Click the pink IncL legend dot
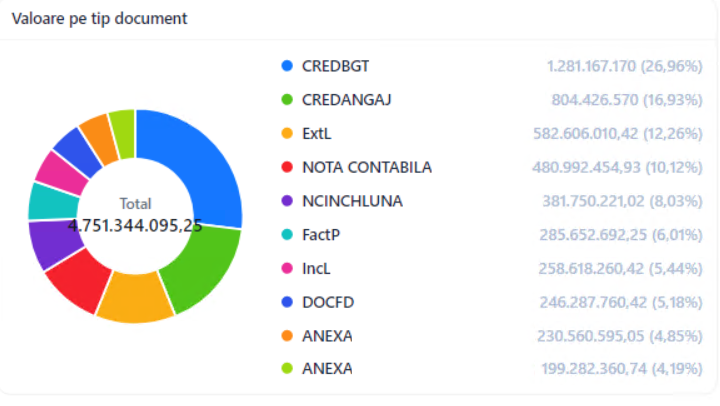Viewport: 720px width, 406px height. (287, 269)
